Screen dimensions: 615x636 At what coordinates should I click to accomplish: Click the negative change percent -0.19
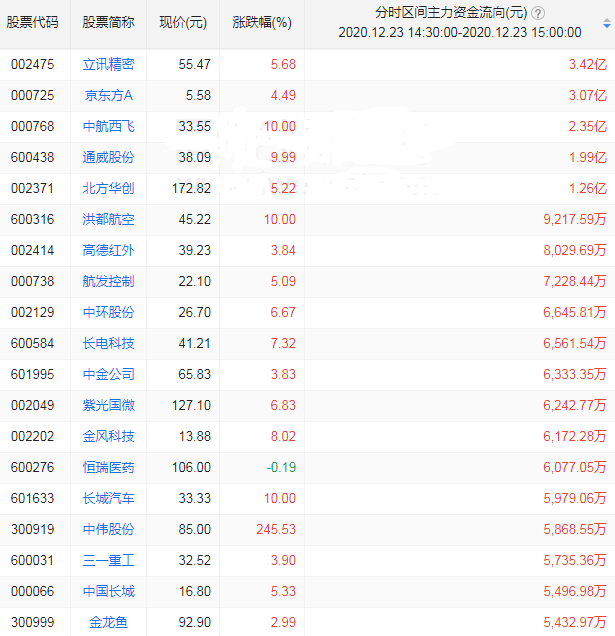[x=281, y=468]
